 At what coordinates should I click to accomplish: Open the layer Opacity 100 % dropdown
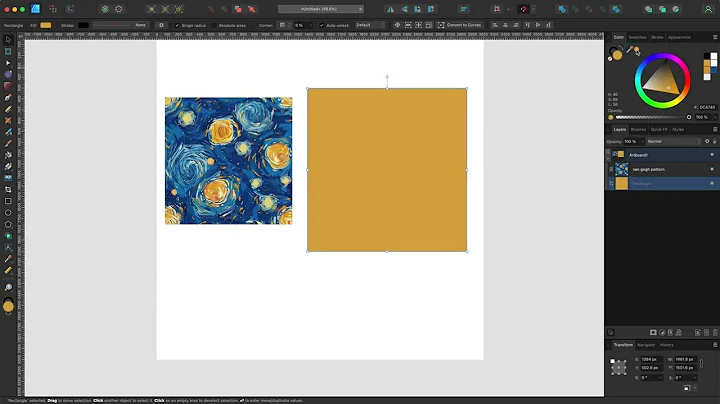642,141
